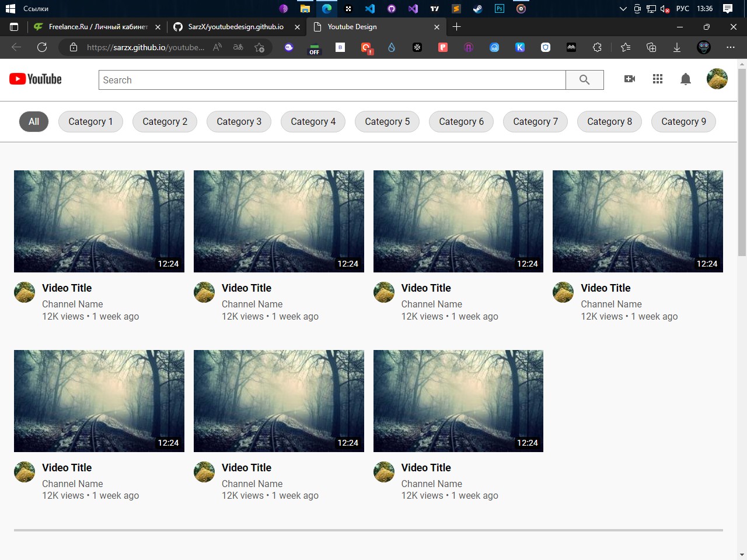This screenshot has width=747, height=560.
Task: Click the read aloud icon in address bar
Action: click(x=217, y=47)
